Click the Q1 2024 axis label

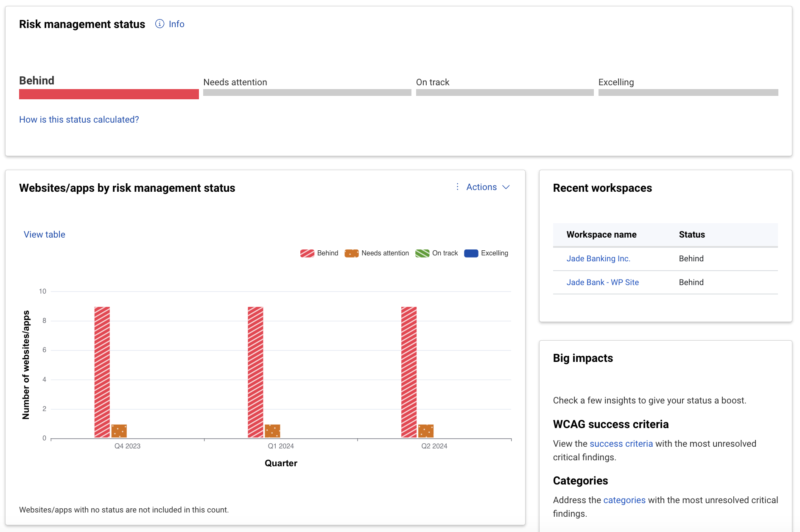click(281, 446)
